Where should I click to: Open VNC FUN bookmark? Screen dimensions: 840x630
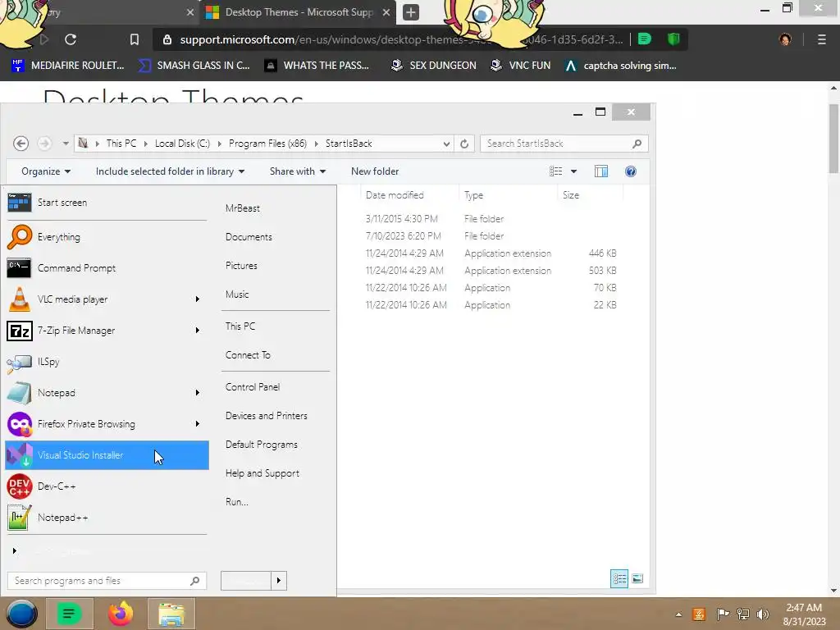click(521, 66)
